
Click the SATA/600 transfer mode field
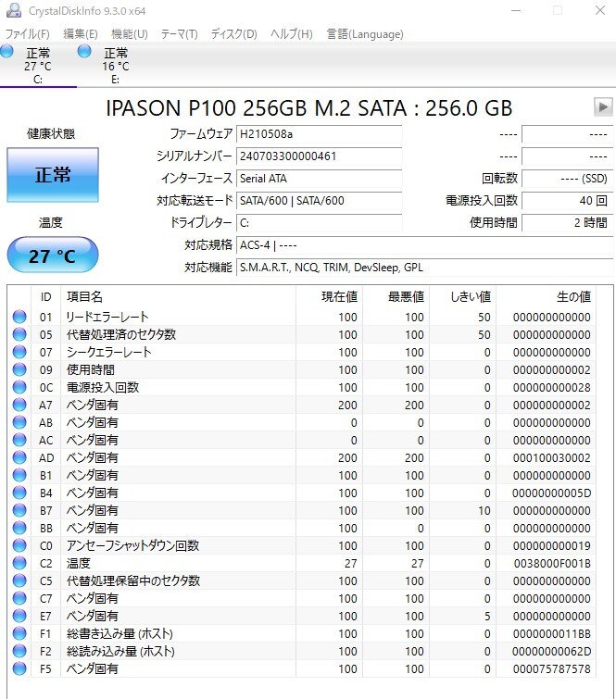pyautogui.click(x=319, y=201)
